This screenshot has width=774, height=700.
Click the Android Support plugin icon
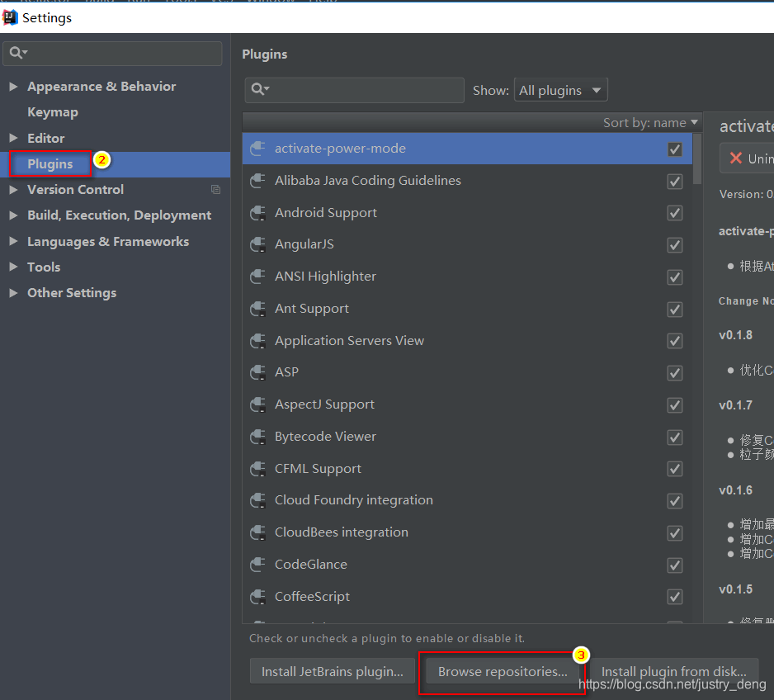point(257,213)
